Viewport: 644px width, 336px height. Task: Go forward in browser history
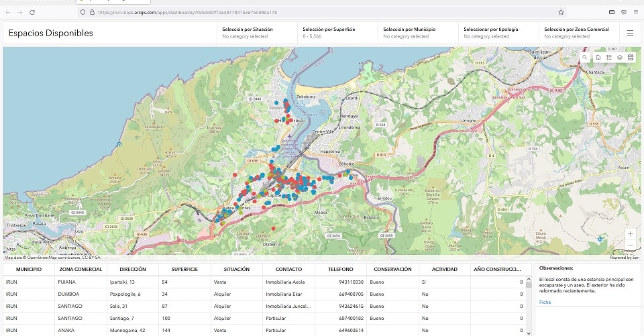coord(20,12)
